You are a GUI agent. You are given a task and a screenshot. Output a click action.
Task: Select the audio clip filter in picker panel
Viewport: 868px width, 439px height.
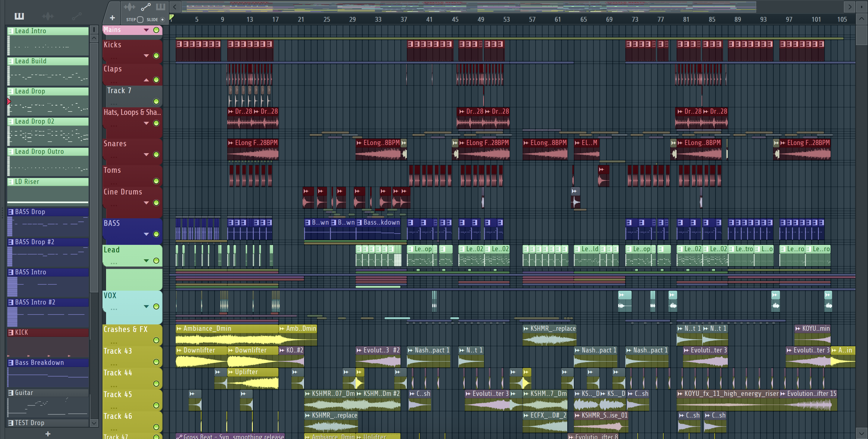[x=48, y=16]
